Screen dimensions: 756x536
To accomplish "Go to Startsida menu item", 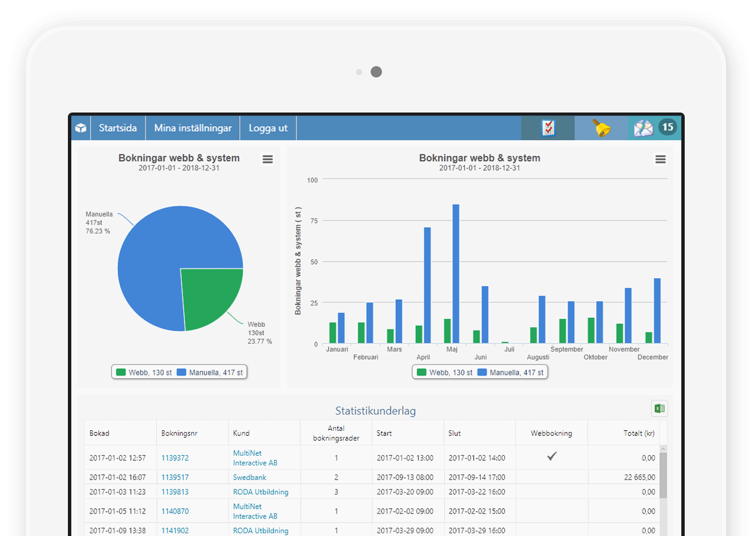I will coord(118,128).
